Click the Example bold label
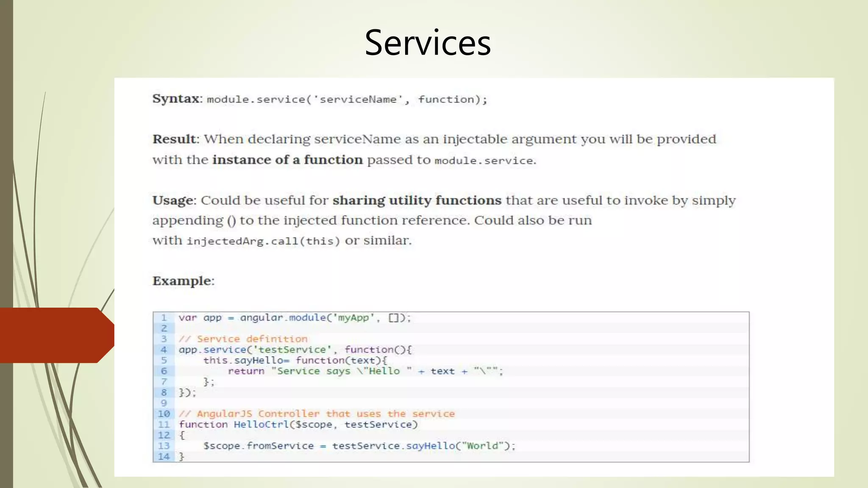The image size is (868, 488). tap(183, 281)
